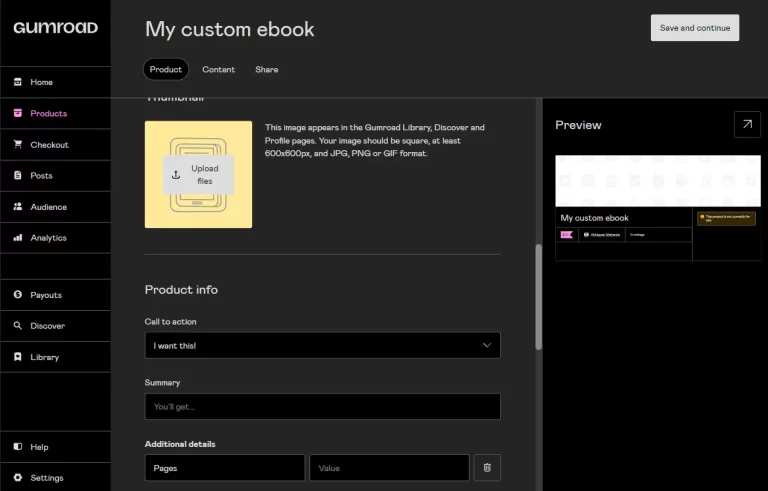Click the Value field of additional details
768x491 pixels.
[x=389, y=467]
